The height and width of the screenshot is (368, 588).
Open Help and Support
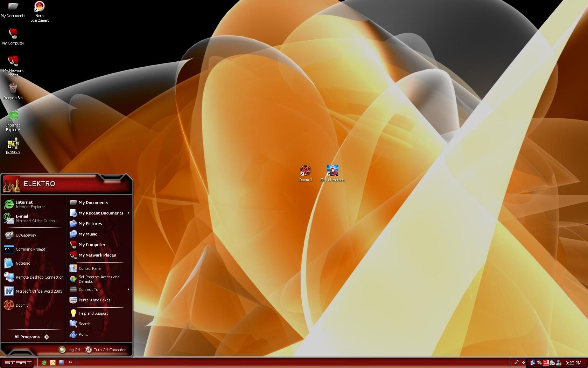pyautogui.click(x=99, y=313)
